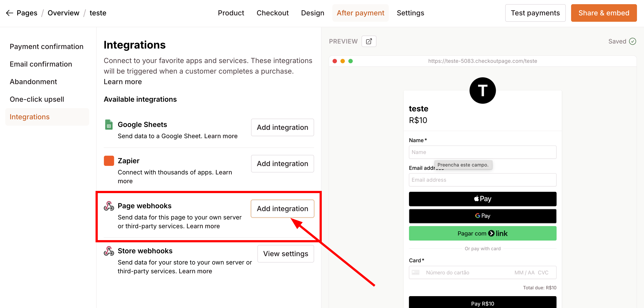Image resolution: width=644 pixels, height=308 pixels.
Task: Click the Saved checkmark icon
Action: (633, 41)
